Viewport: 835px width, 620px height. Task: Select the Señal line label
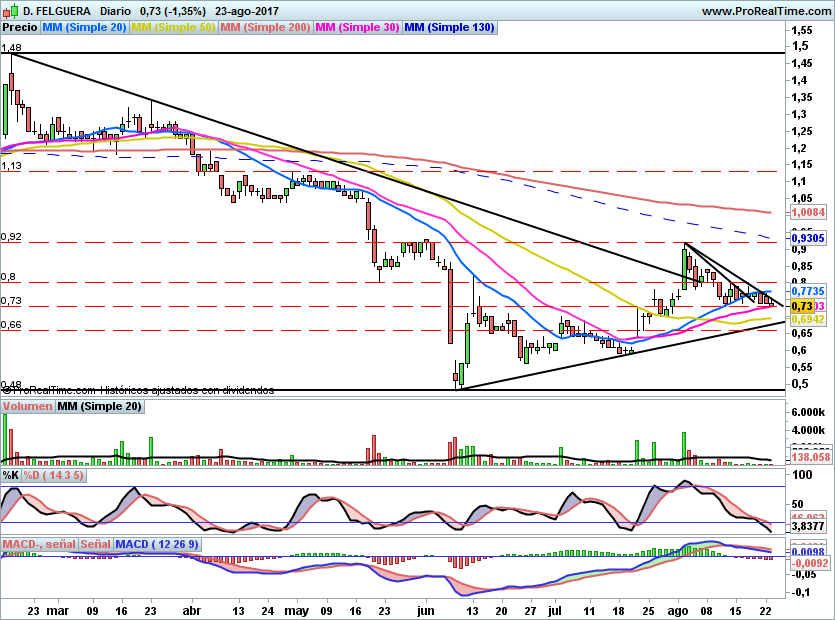click(x=96, y=544)
